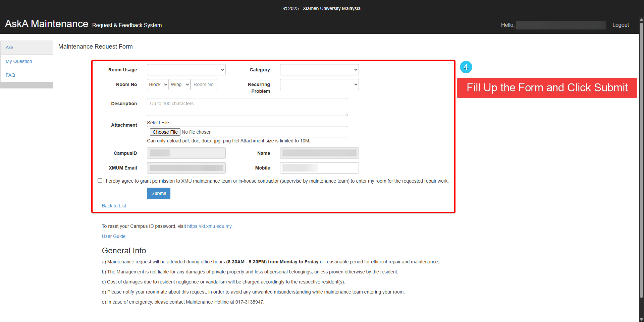
Task: Submit the maintenance request form
Action: click(x=158, y=193)
